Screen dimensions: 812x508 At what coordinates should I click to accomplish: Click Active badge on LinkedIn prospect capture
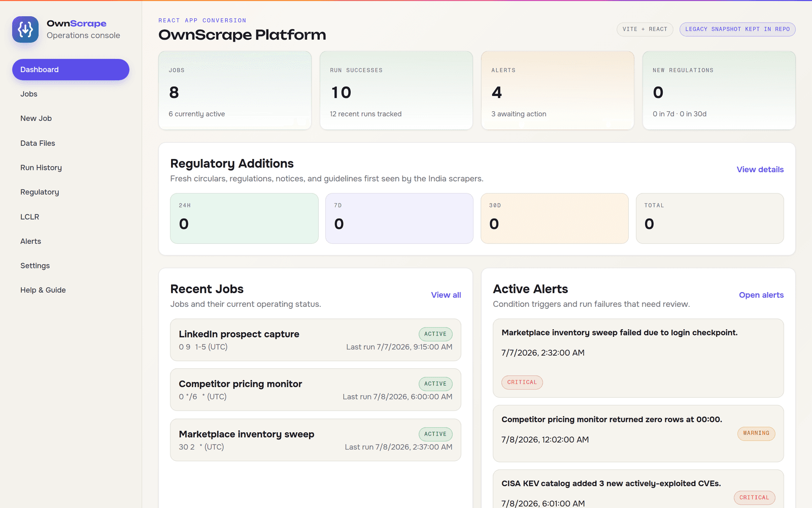[435, 334]
